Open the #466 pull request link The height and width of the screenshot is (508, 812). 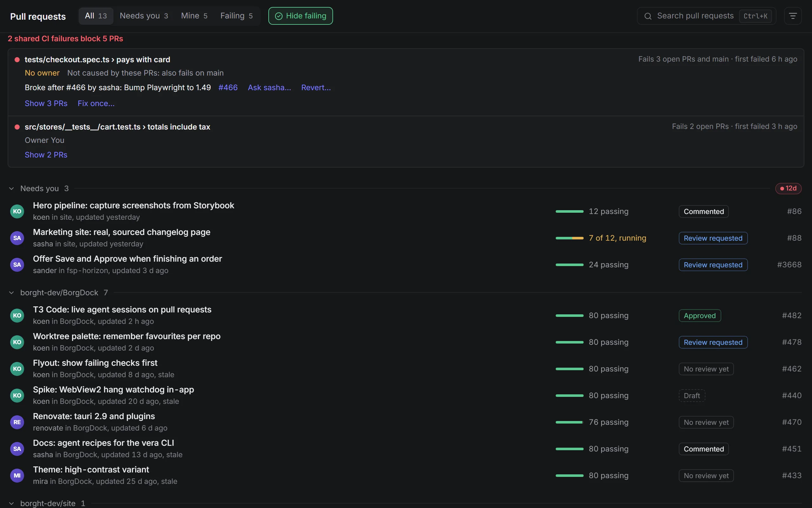(x=228, y=88)
